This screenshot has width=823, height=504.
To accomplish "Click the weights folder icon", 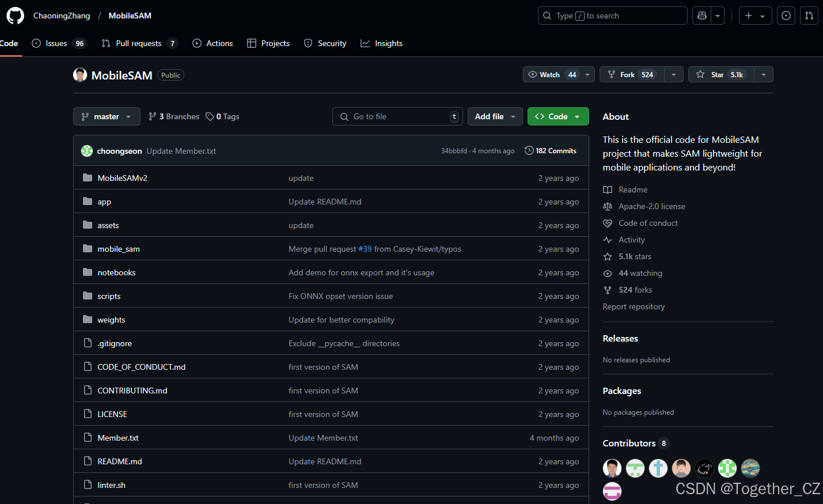I will [x=88, y=320].
